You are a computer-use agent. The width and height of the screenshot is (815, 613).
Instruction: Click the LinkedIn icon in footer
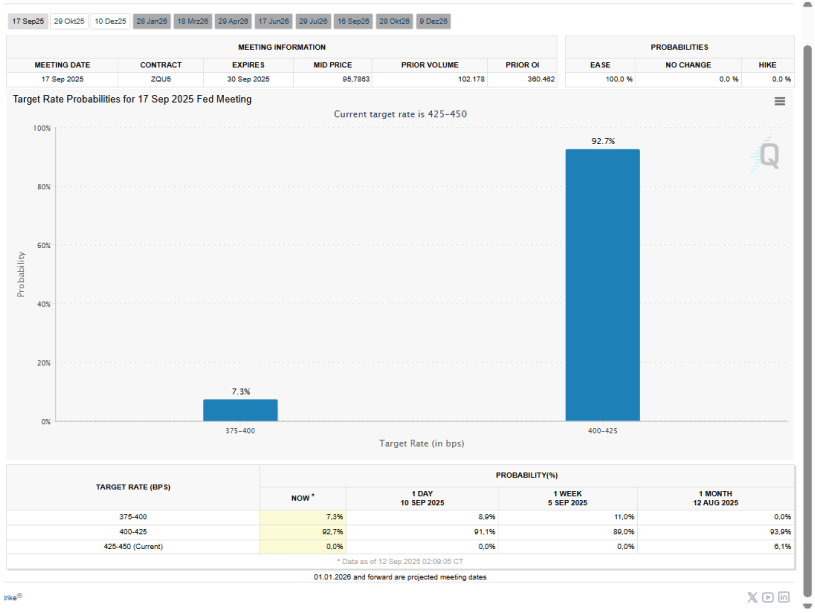(x=784, y=597)
